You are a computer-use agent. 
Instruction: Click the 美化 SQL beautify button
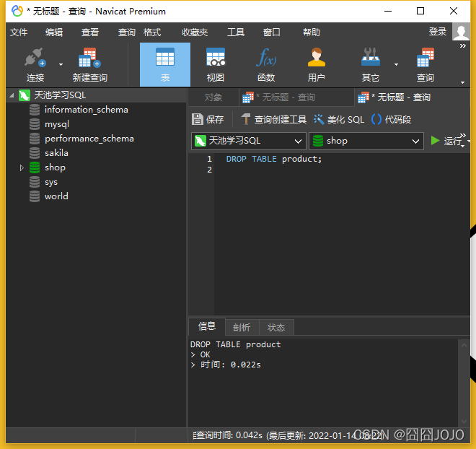pyautogui.click(x=339, y=119)
